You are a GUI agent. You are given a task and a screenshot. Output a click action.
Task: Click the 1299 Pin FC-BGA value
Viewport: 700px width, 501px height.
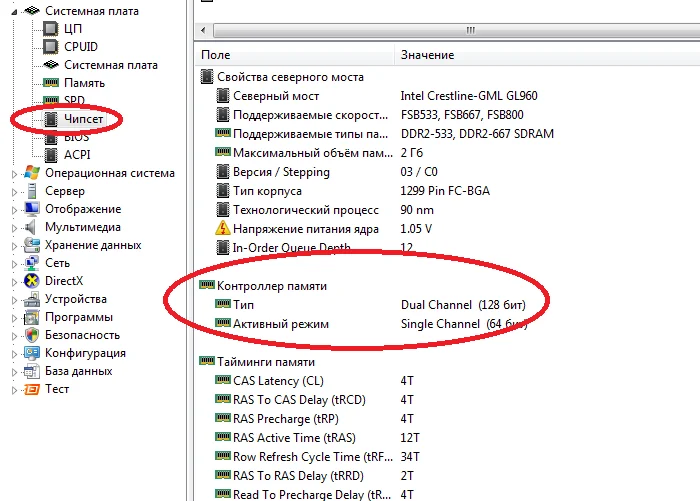[x=445, y=191]
